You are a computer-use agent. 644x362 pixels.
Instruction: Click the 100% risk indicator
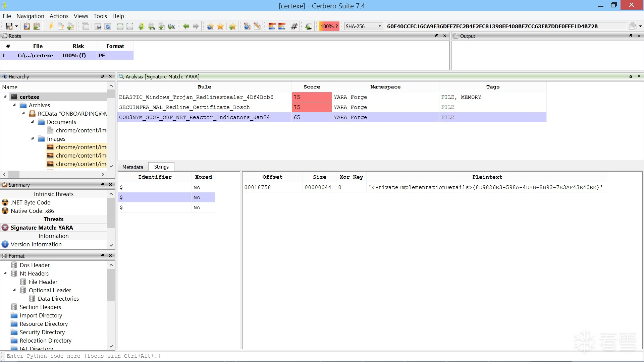coord(329,26)
